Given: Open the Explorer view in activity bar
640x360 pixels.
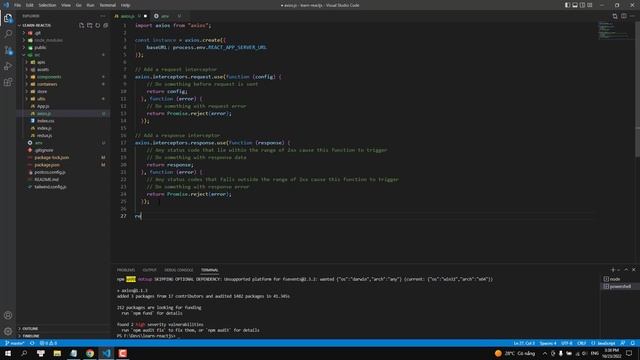Looking at the screenshot, I should pyautogui.click(x=8, y=18).
